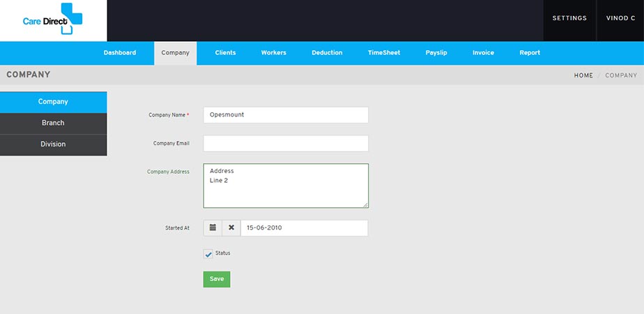
Task: Click the Status label text
Action: pos(222,253)
